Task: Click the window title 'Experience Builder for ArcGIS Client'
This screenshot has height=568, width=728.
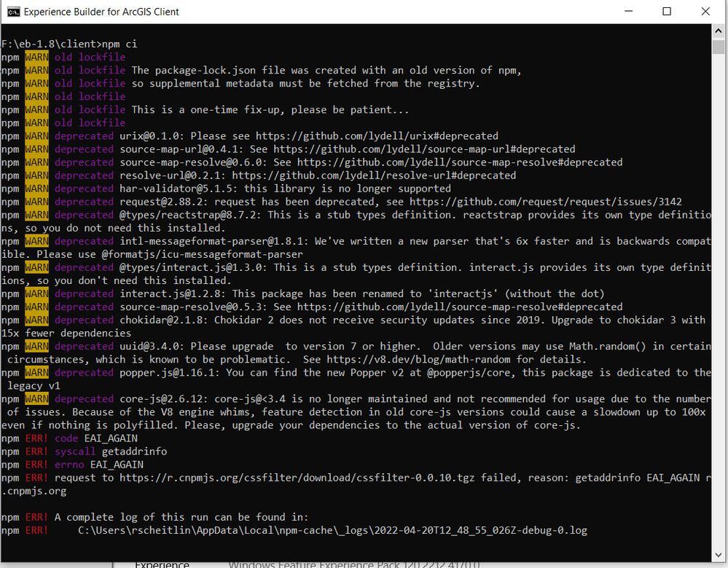Action: point(101,12)
